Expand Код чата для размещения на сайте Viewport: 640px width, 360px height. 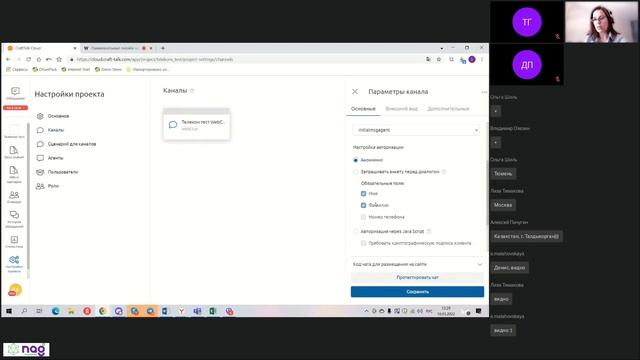pyautogui.click(x=417, y=264)
